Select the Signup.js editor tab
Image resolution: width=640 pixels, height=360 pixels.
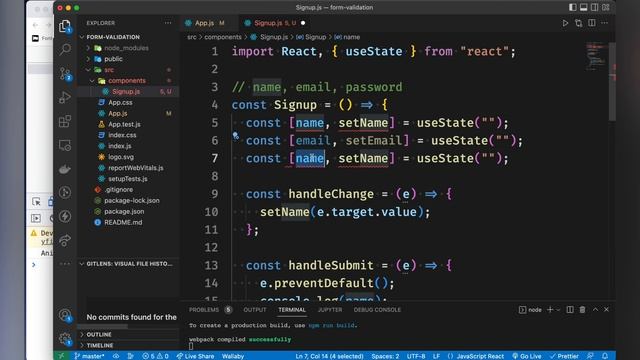[x=275, y=23]
